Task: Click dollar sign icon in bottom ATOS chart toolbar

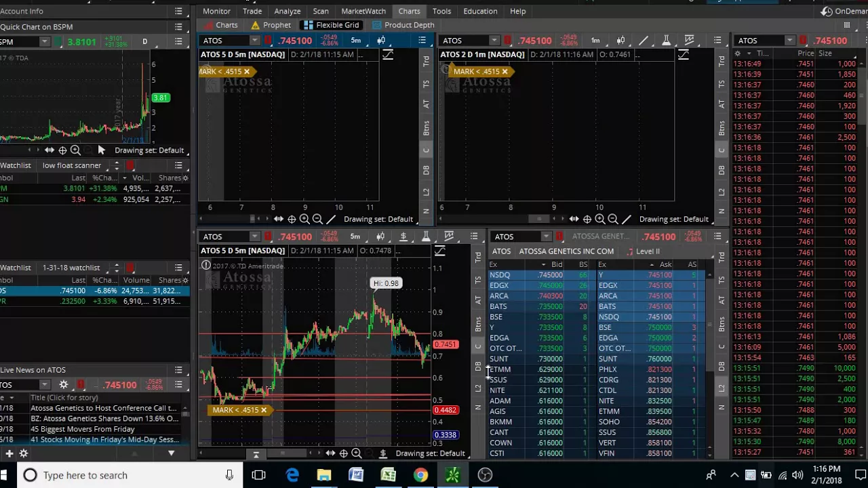Action: (403, 237)
